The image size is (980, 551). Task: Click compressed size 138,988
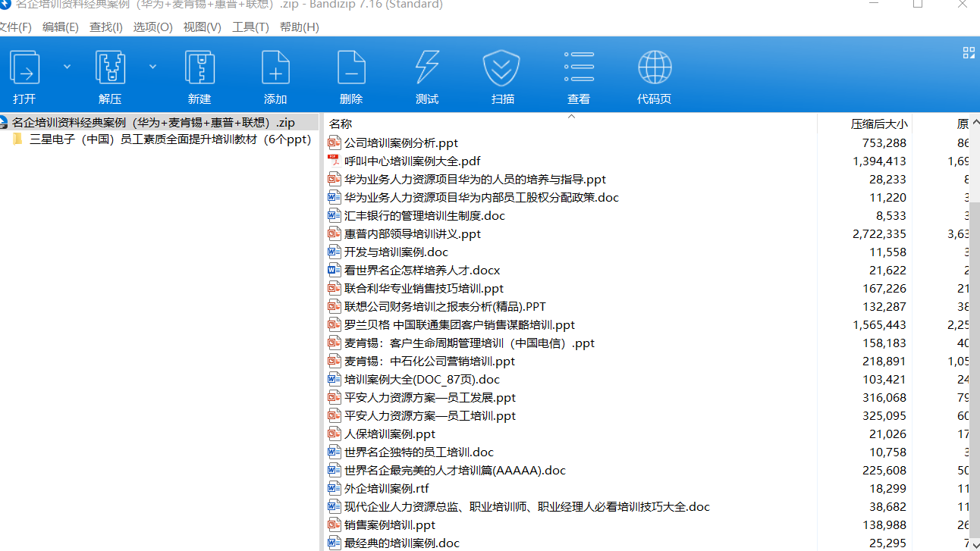click(x=884, y=524)
